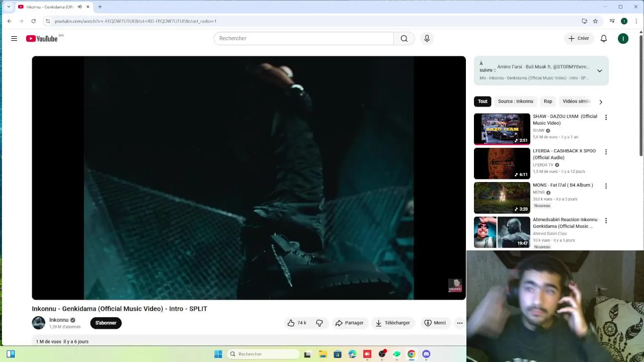Open the CASHBACK thumbnail
This screenshot has width=644, height=362.
point(502,163)
